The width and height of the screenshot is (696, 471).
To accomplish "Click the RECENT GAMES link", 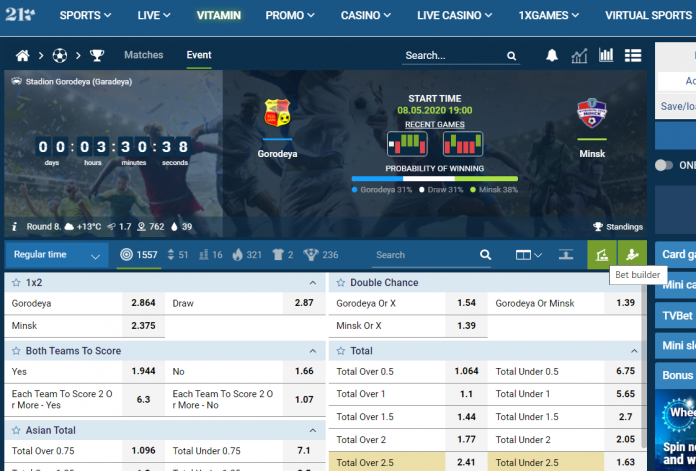I will [435, 125].
